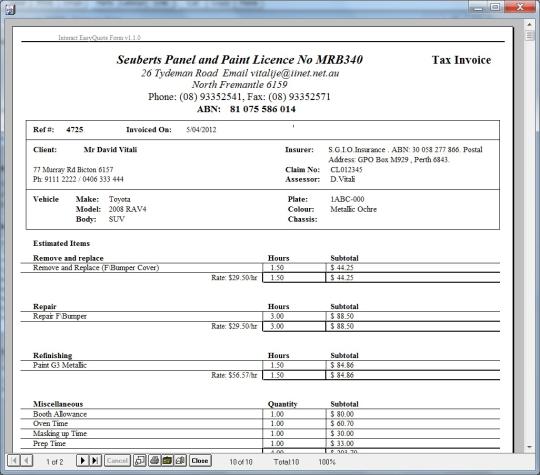Click the 'Masking up Time' row
Image resolution: width=540 pixels, height=475 pixels.
pyautogui.click(x=260, y=433)
